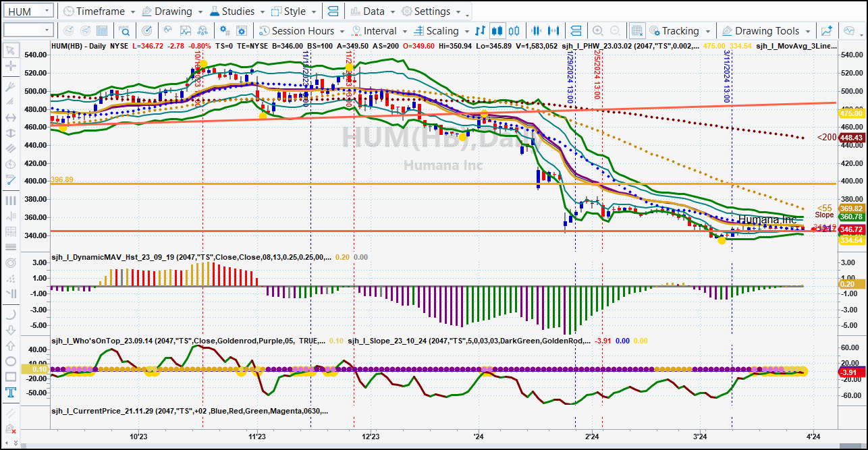
Task: Open the Timeframe menu
Action: (99, 11)
